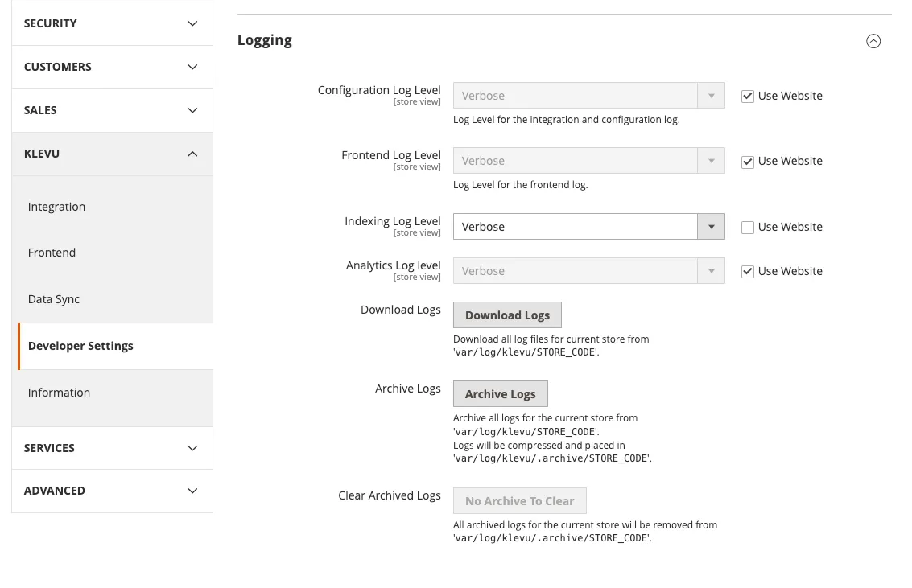Open the Frontend Log Level dropdown

[x=588, y=161]
